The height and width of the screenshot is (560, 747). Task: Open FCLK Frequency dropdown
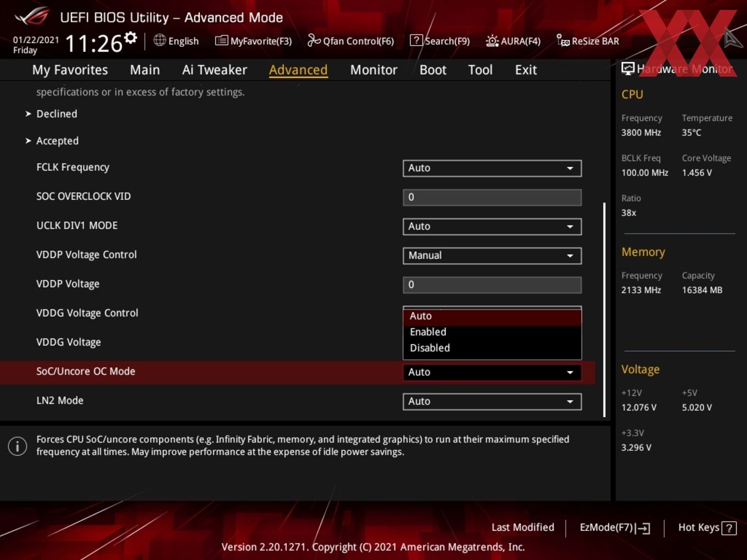[x=492, y=168]
